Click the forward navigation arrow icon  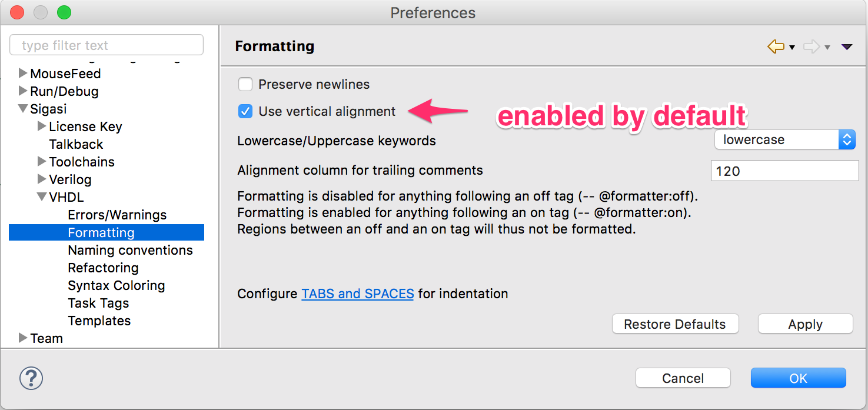pyautogui.click(x=812, y=46)
